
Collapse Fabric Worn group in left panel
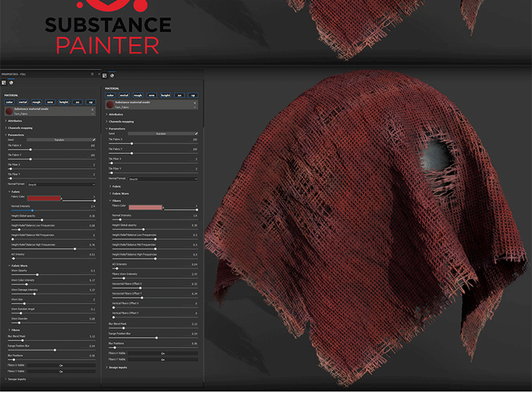[18, 266]
